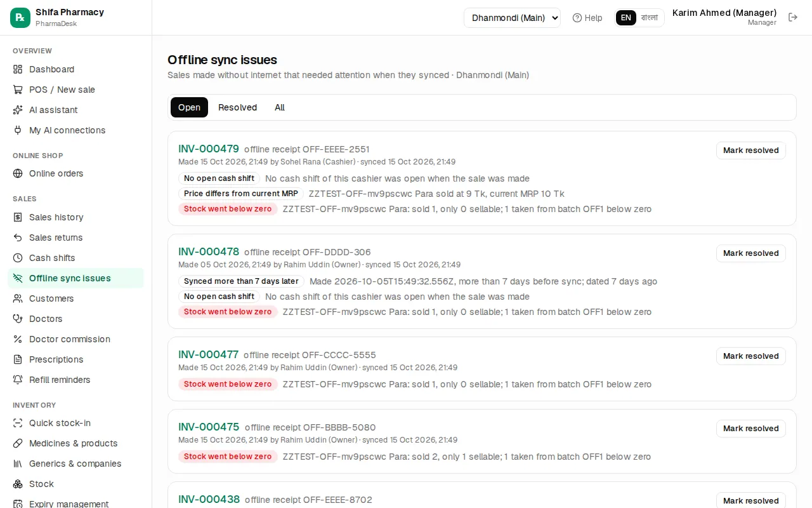Click the Stock box icon
Screen dimensions: 812x508
click(18, 484)
